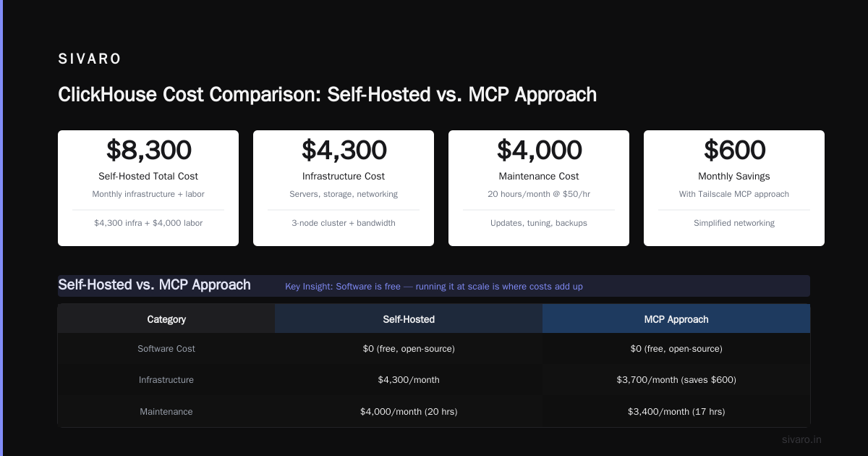This screenshot has height=456, width=868.
Task: Click '$3,700/month (saves $600)' cell
Action: [676, 380]
